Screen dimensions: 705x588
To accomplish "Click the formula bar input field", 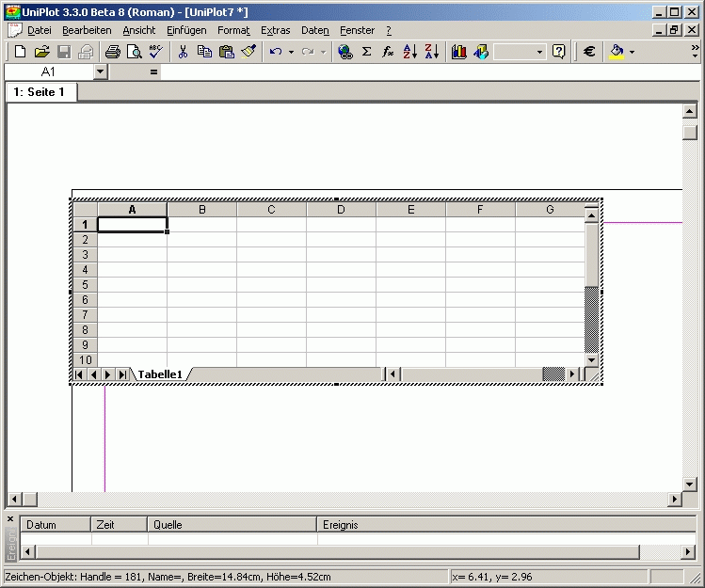I will [424, 72].
